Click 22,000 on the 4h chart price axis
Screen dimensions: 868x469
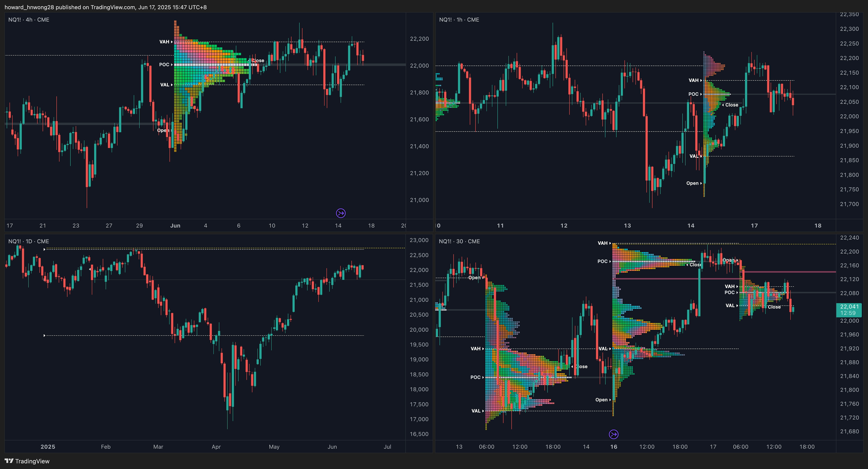[x=419, y=66]
